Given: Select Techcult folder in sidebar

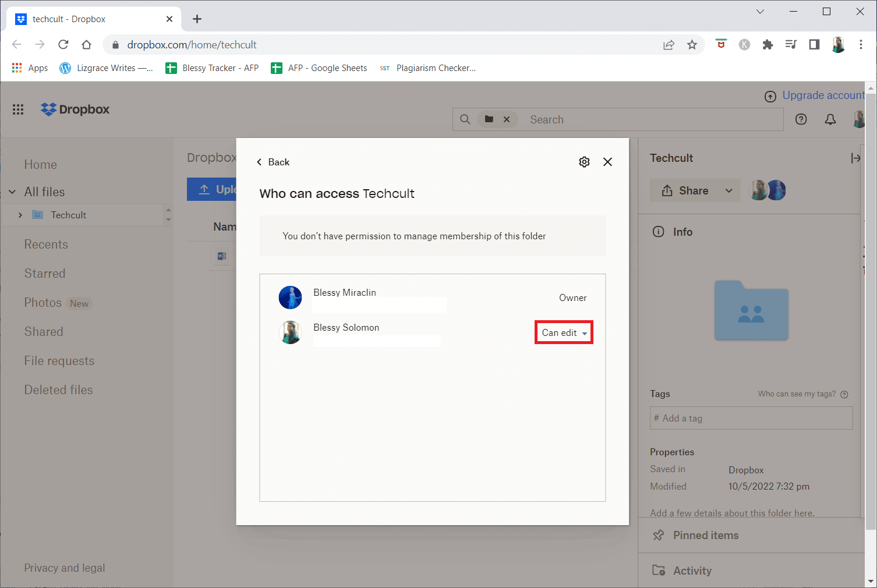Looking at the screenshot, I should (x=68, y=215).
